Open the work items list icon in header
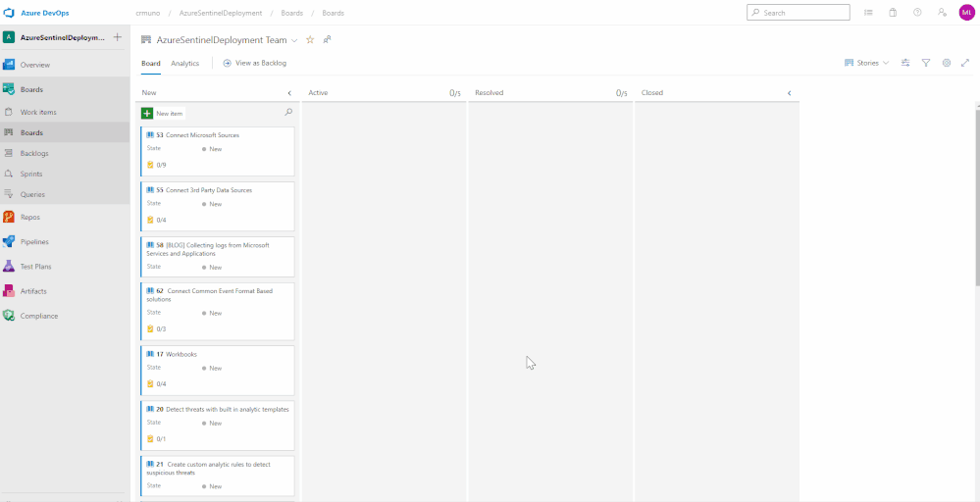Image resolution: width=980 pixels, height=502 pixels. [868, 13]
